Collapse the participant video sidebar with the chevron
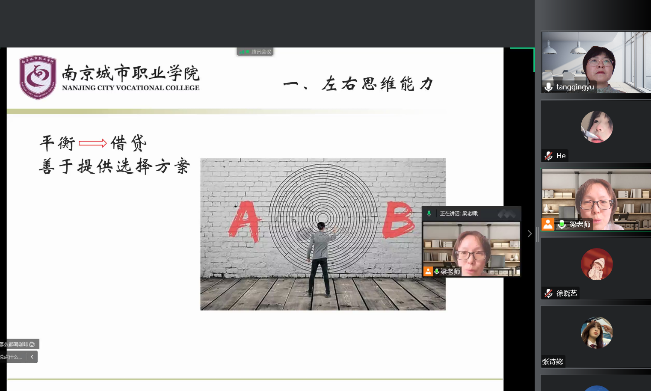The height and width of the screenshot is (391, 651). point(529,234)
